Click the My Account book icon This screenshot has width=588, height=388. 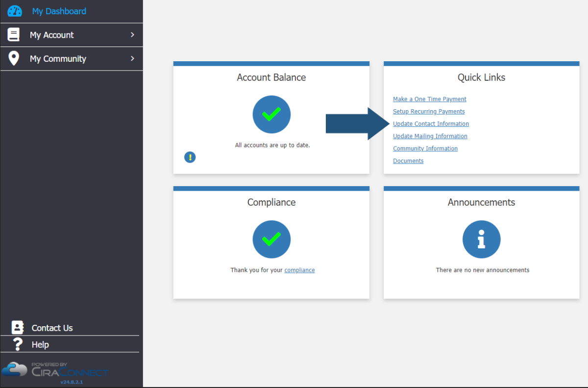[14, 35]
